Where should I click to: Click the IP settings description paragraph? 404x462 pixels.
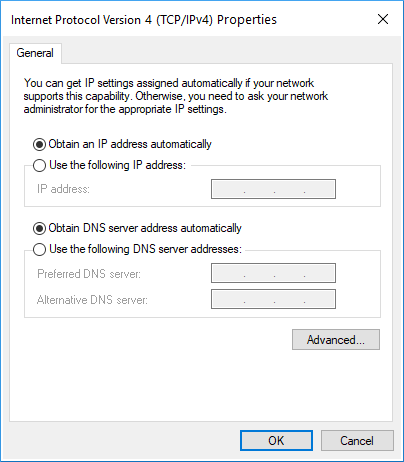176,96
